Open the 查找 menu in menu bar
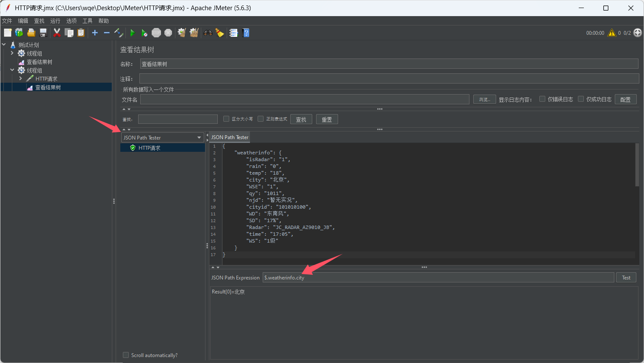 39,21
